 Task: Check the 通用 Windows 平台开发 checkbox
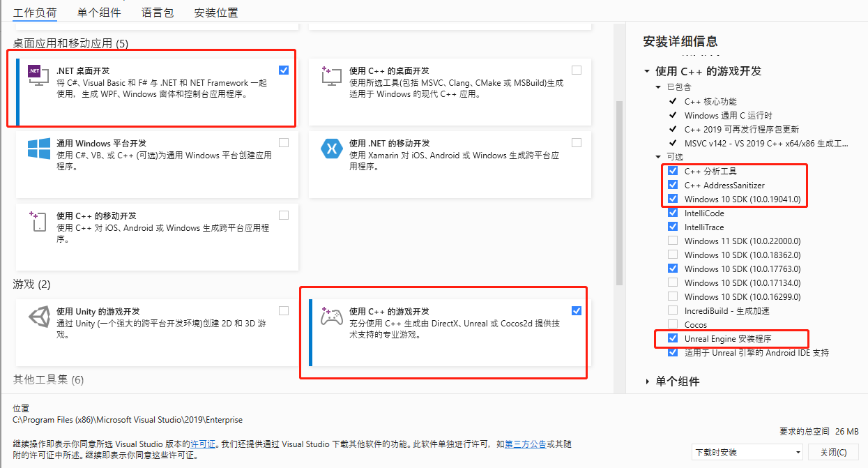[x=283, y=142]
